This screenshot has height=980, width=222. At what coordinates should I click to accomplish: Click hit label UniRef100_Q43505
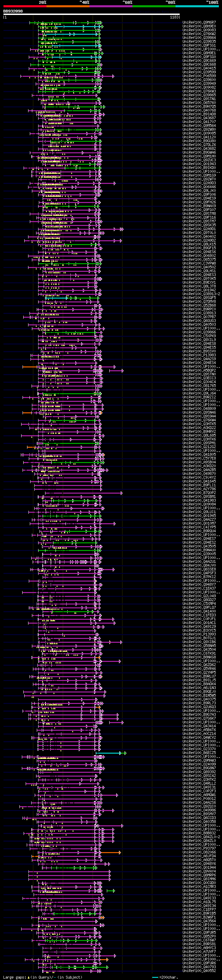pos(199,546)
